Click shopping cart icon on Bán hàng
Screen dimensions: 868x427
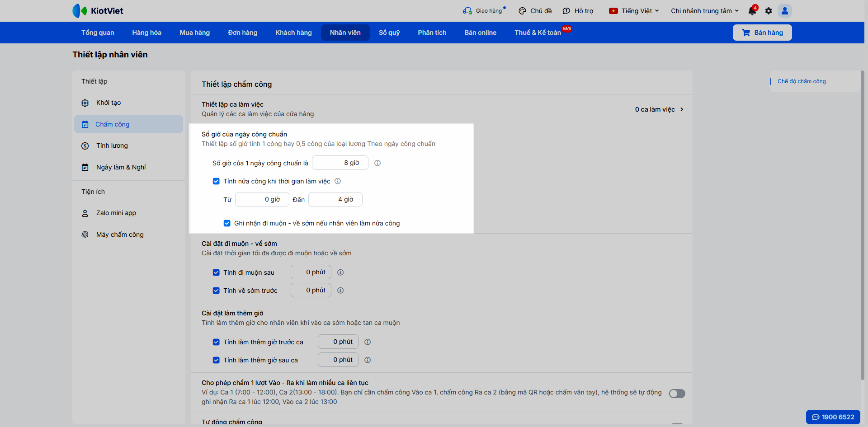746,33
